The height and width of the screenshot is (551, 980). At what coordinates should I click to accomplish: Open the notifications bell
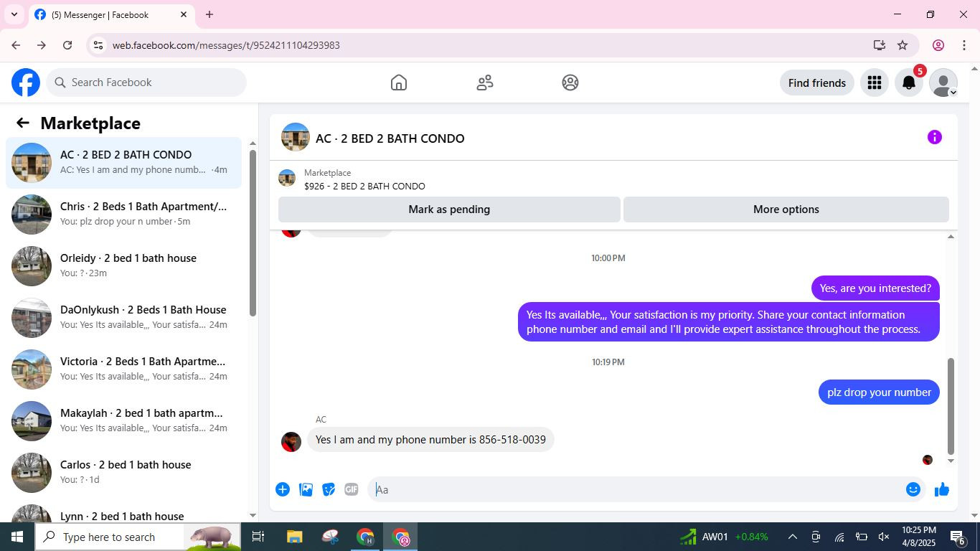(908, 83)
